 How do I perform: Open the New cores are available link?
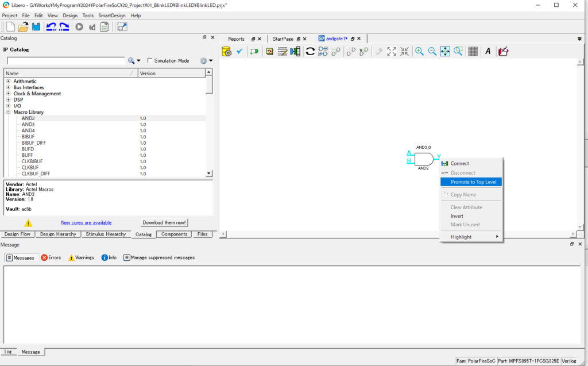86,223
